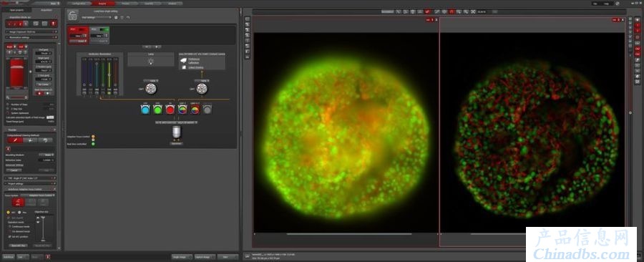Viewport: 644px width, 262px height.
Task: Adjust the teal illumination intensity slider
Action: tap(97, 74)
